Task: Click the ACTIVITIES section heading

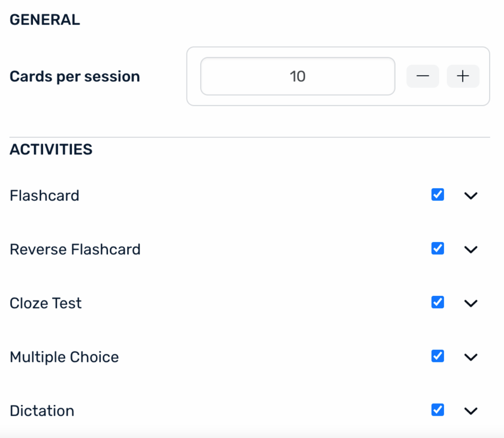Action: 51,149
